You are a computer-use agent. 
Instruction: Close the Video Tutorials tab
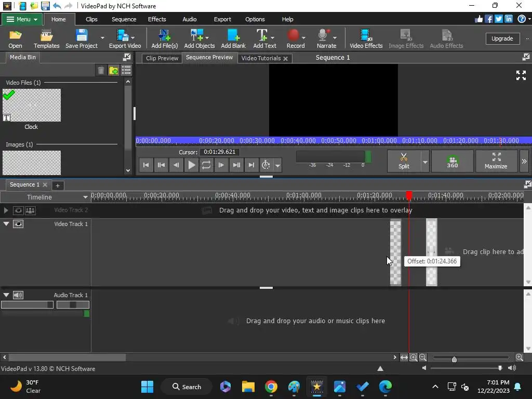click(x=285, y=59)
